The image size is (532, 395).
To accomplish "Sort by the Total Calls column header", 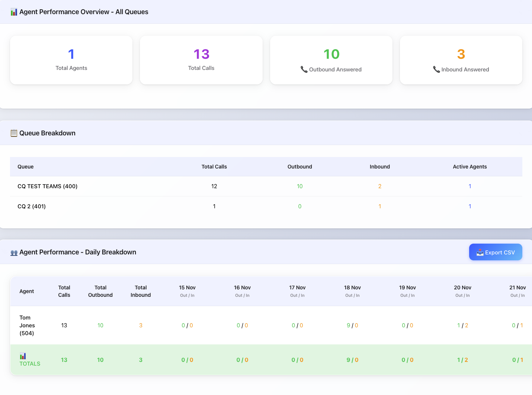I will pyautogui.click(x=214, y=167).
